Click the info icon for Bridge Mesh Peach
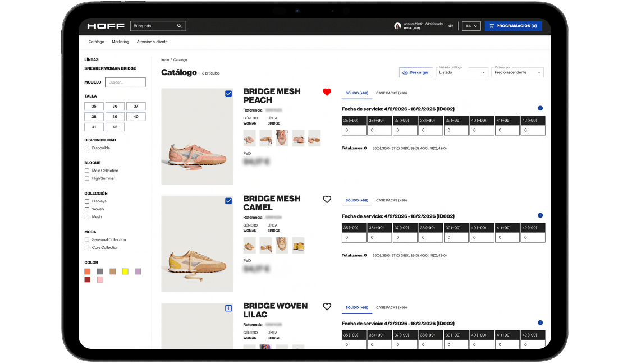The width and height of the screenshot is (623, 364). pyautogui.click(x=540, y=108)
